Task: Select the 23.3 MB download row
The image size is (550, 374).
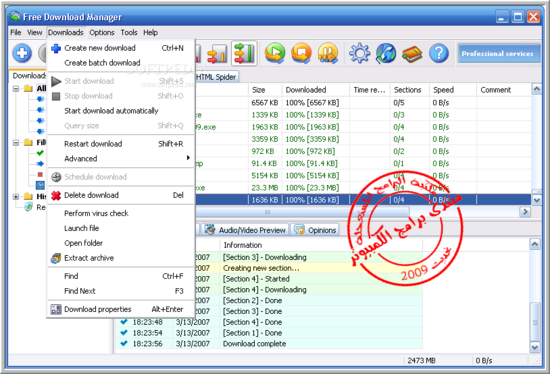Action: point(363,188)
